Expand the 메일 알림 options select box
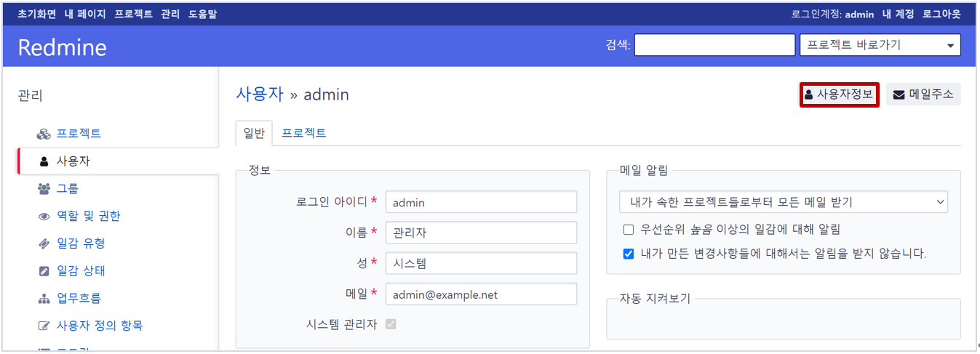980x354 pixels. 784,202
